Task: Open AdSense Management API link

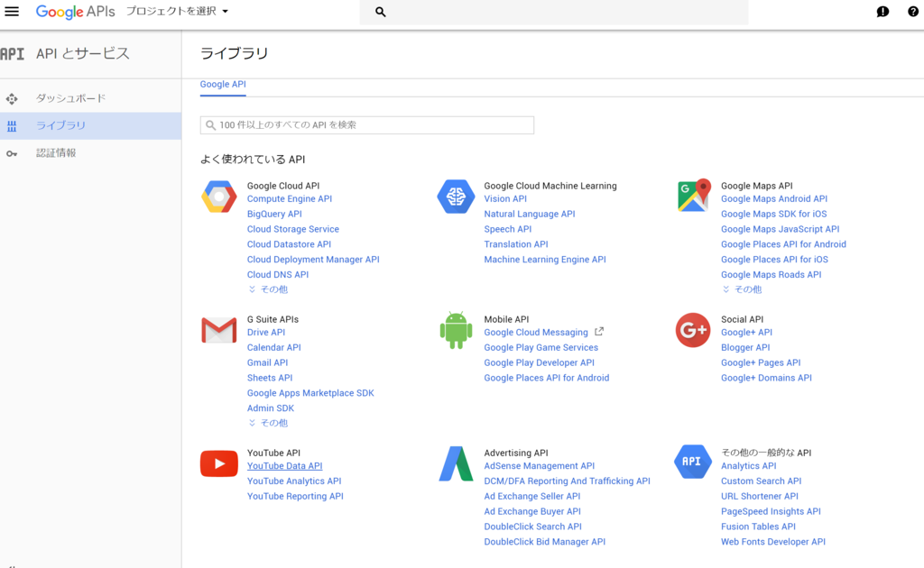Action: (x=540, y=466)
